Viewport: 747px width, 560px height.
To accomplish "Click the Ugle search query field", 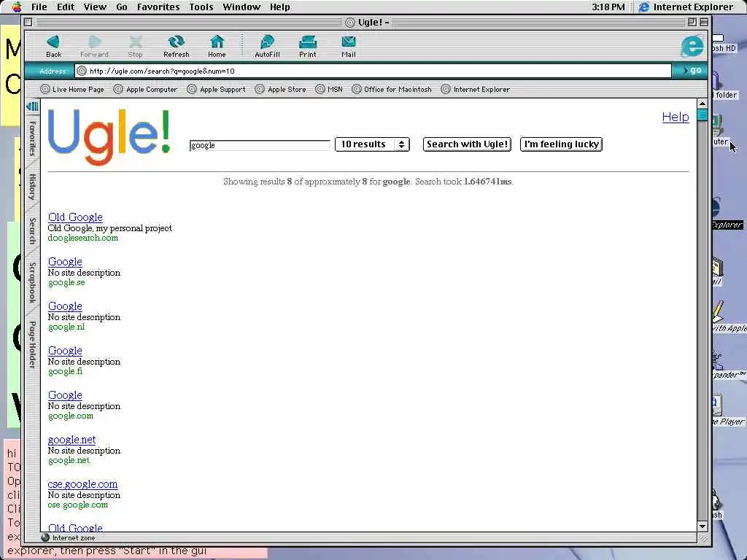I will [260, 145].
